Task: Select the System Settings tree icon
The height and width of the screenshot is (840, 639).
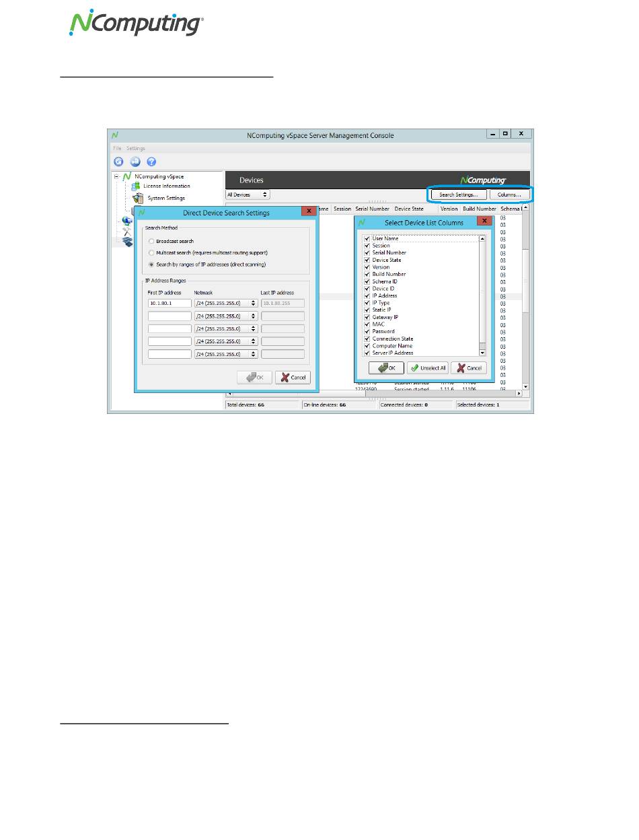Action: point(138,198)
